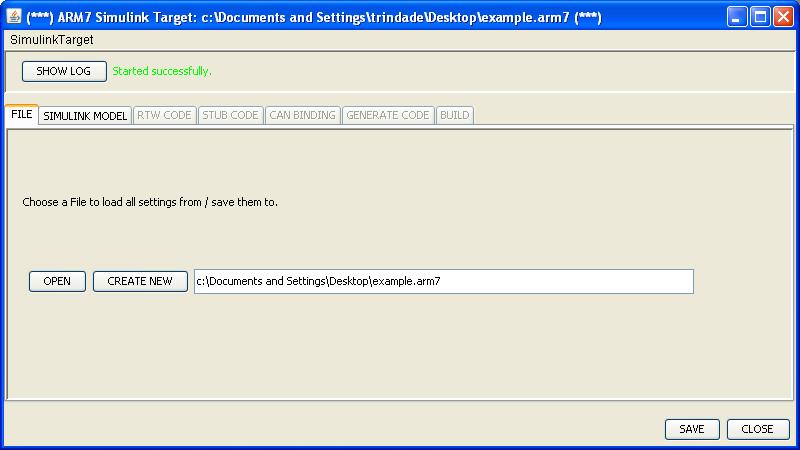800x450 pixels.
Task: Click the SHOW LOG button
Action: [64, 71]
